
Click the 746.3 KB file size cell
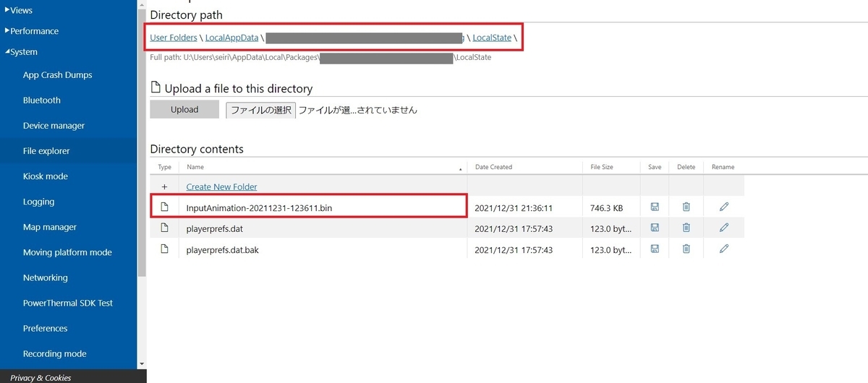pyautogui.click(x=605, y=207)
